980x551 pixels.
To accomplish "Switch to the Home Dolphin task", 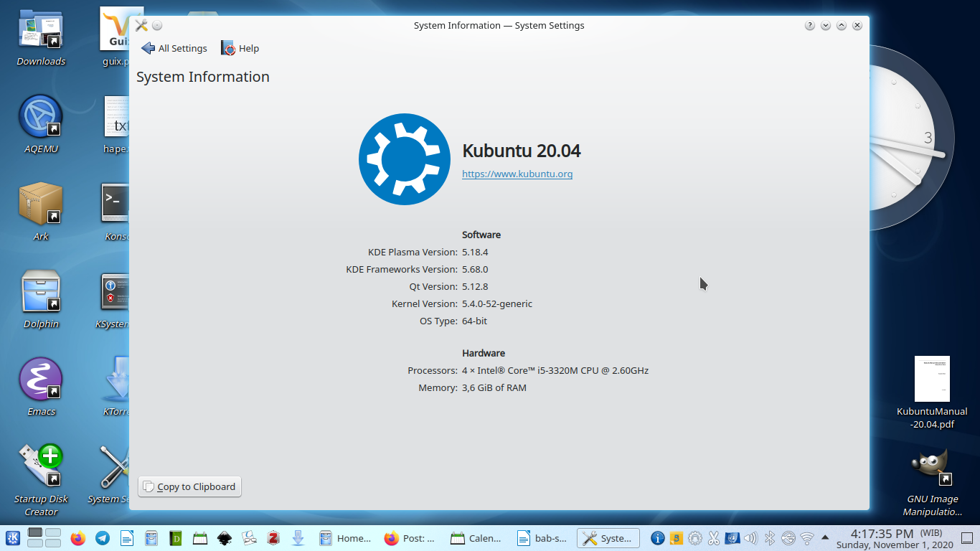I will click(347, 538).
